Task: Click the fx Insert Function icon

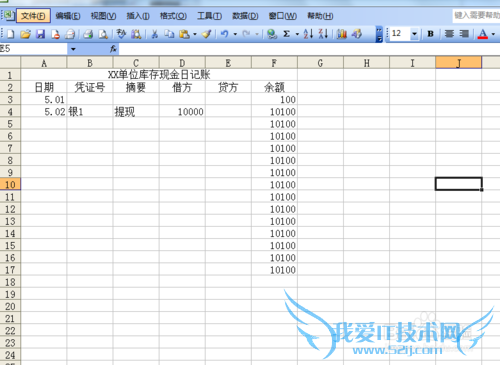Action: click(x=113, y=49)
